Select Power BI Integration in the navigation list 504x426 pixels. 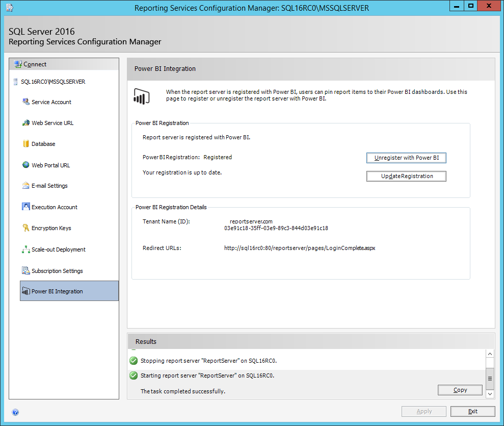click(x=57, y=291)
